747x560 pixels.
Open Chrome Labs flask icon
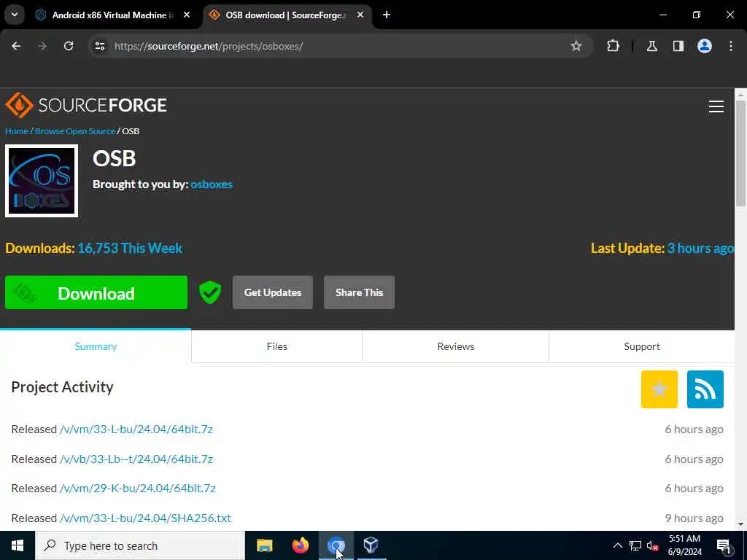(652, 46)
